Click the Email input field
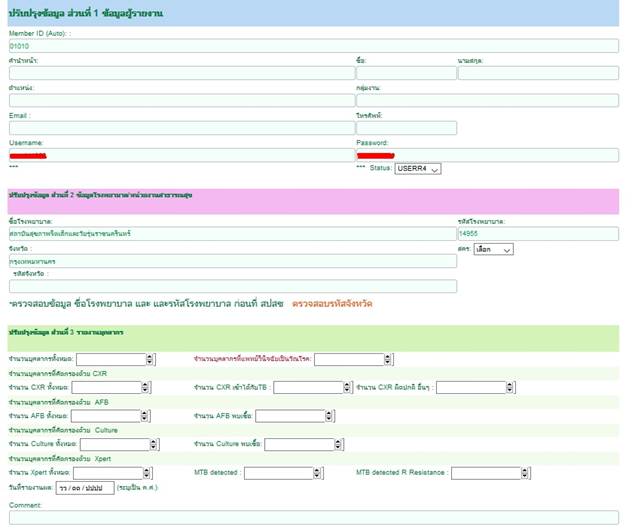Screen dimensions: 644x529 coord(180,128)
